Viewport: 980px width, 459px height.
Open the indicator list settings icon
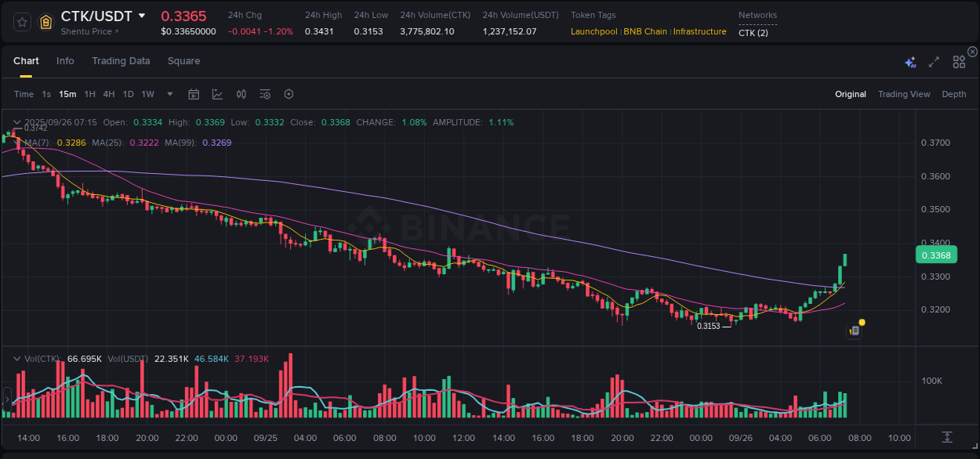coord(264,93)
